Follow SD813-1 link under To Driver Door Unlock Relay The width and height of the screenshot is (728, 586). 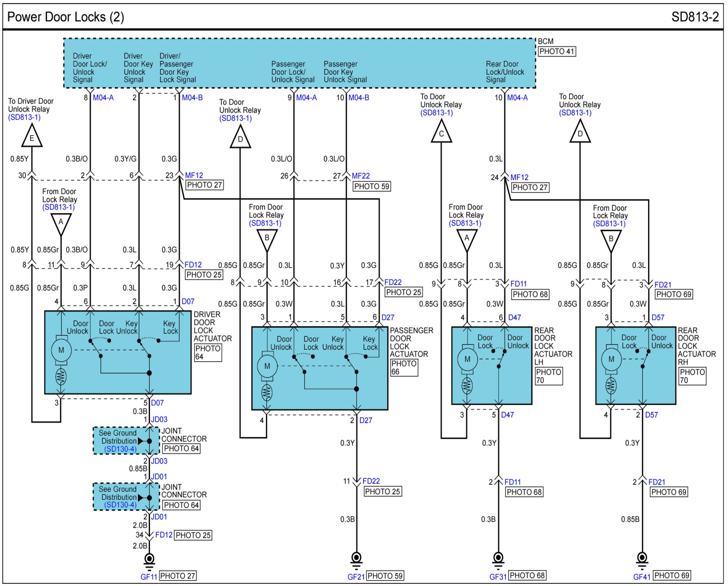pos(24,118)
